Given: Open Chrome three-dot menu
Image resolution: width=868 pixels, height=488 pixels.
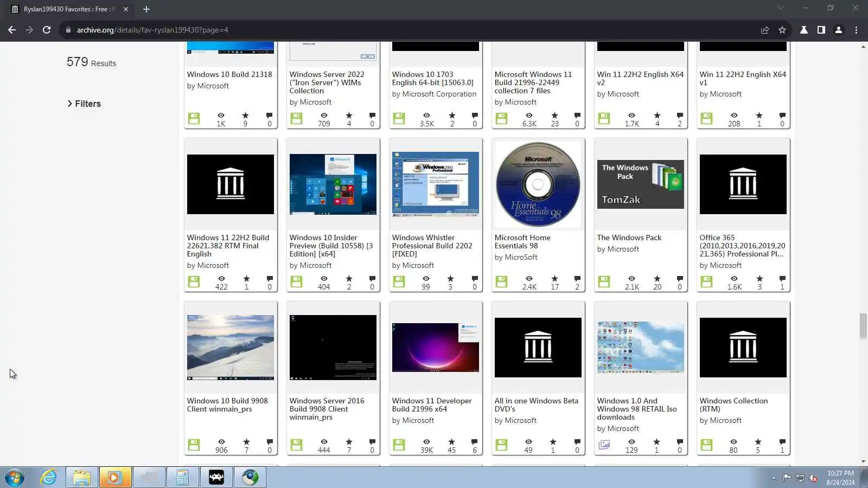Looking at the screenshot, I should click(x=856, y=30).
